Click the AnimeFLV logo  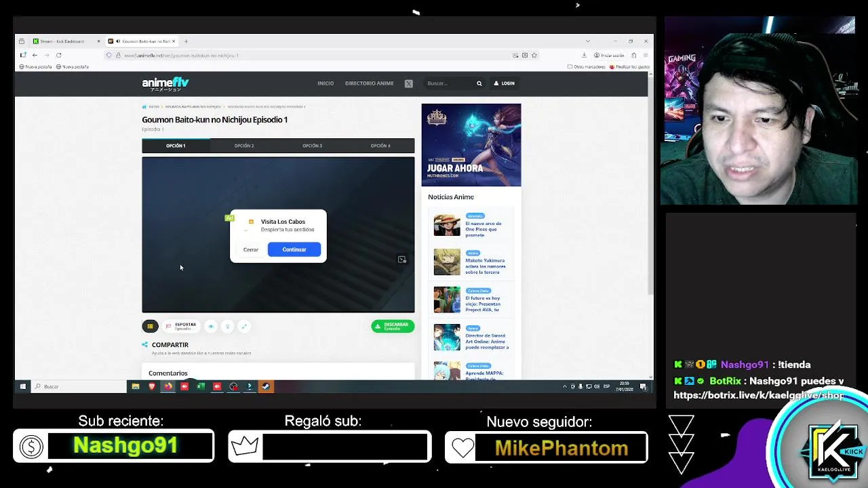[x=165, y=83]
